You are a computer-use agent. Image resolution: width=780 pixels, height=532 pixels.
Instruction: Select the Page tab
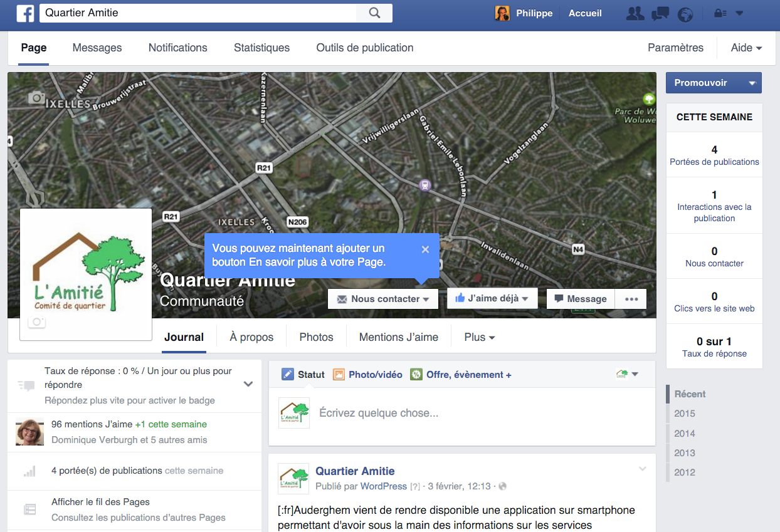pos(34,48)
